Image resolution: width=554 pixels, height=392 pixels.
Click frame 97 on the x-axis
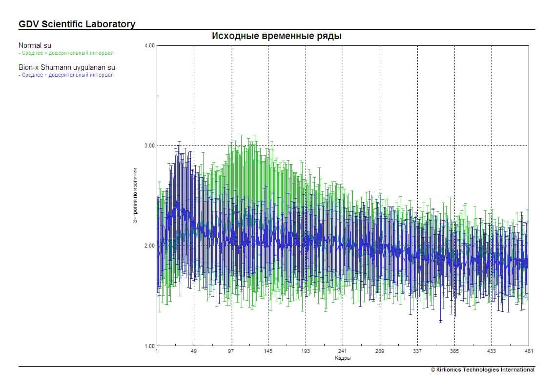231,351
